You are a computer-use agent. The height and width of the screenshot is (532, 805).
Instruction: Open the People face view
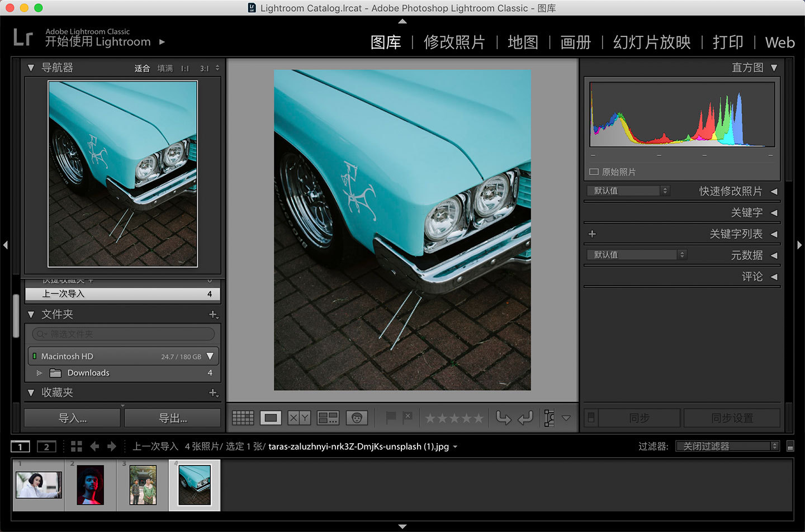pyautogui.click(x=357, y=417)
